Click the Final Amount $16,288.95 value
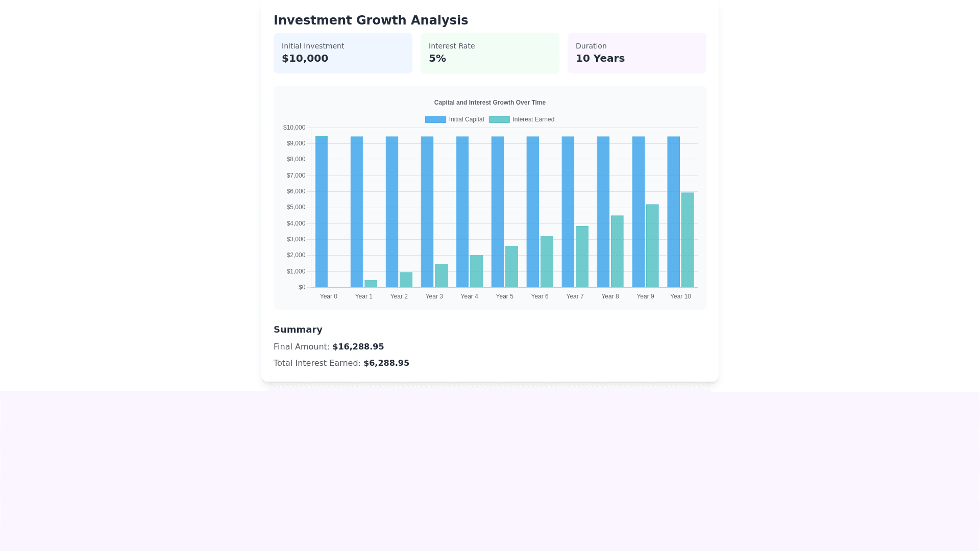 click(x=358, y=347)
